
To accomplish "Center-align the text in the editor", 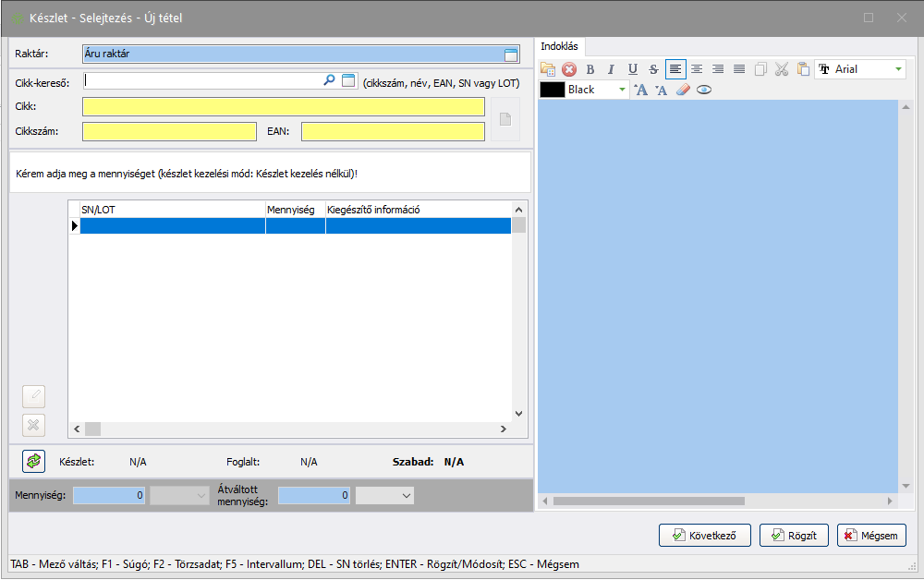I will click(697, 69).
